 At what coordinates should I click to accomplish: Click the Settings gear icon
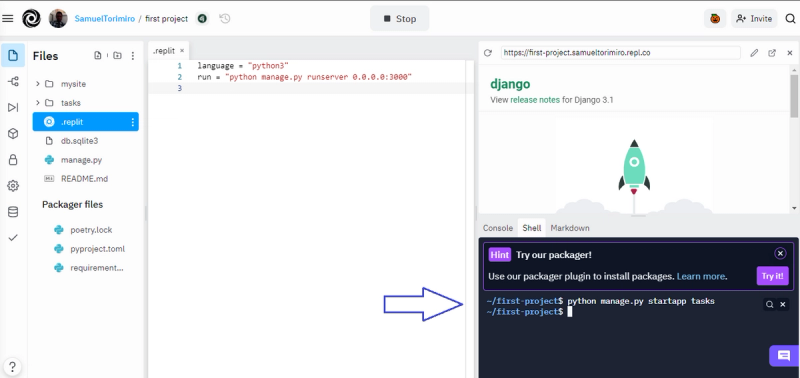[x=13, y=186]
